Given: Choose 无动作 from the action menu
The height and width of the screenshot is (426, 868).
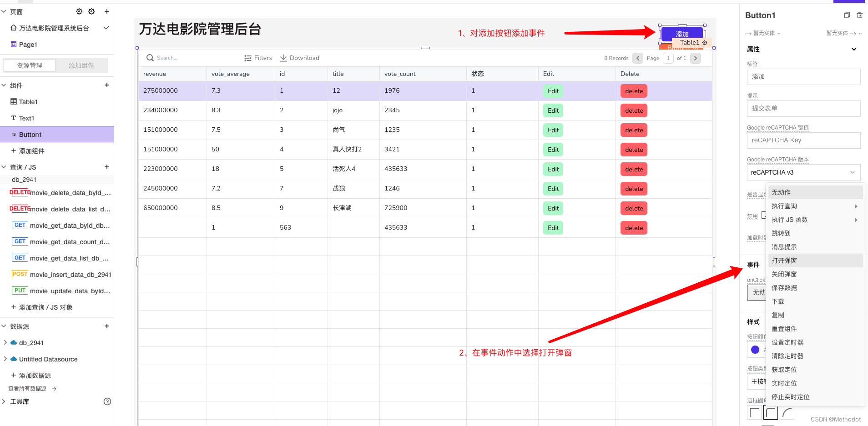Looking at the screenshot, I should click(815, 192).
